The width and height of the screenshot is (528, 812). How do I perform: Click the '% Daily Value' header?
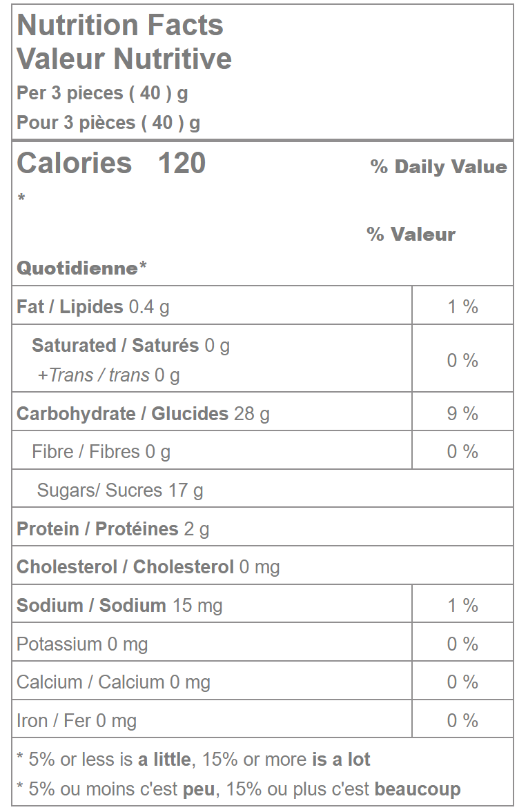[438, 167]
